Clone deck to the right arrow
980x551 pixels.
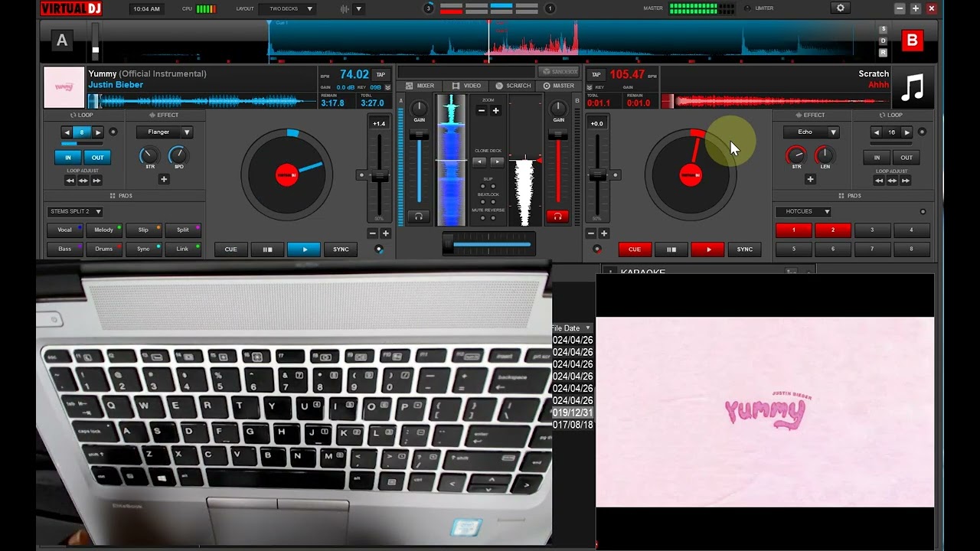[x=496, y=162]
